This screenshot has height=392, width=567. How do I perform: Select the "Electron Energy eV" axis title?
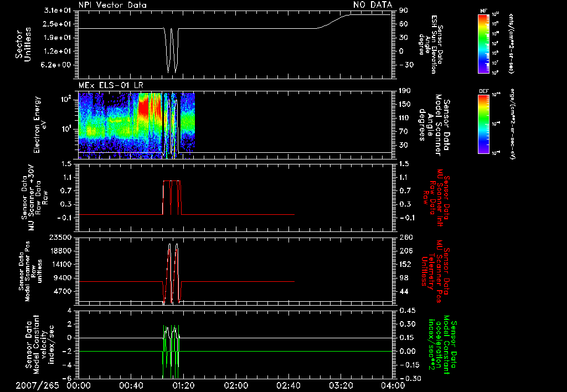pos(40,125)
